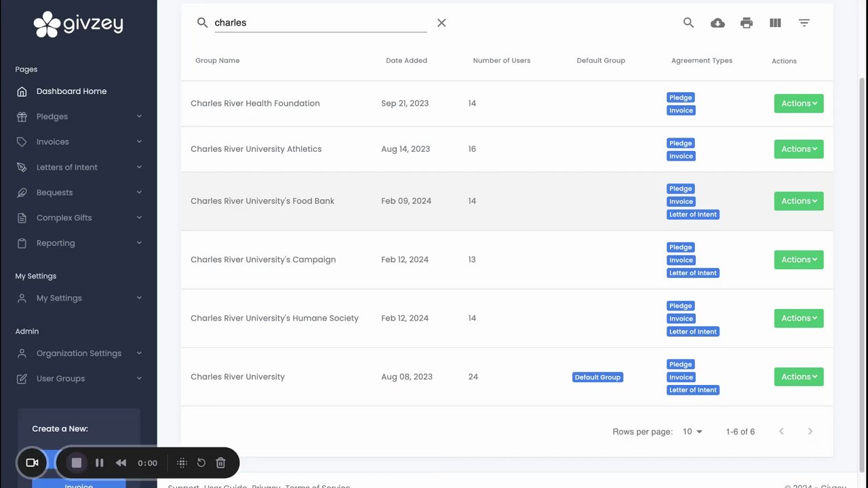Open the Rows per page dropdown
868x488 pixels.
(x=692, y=432)
